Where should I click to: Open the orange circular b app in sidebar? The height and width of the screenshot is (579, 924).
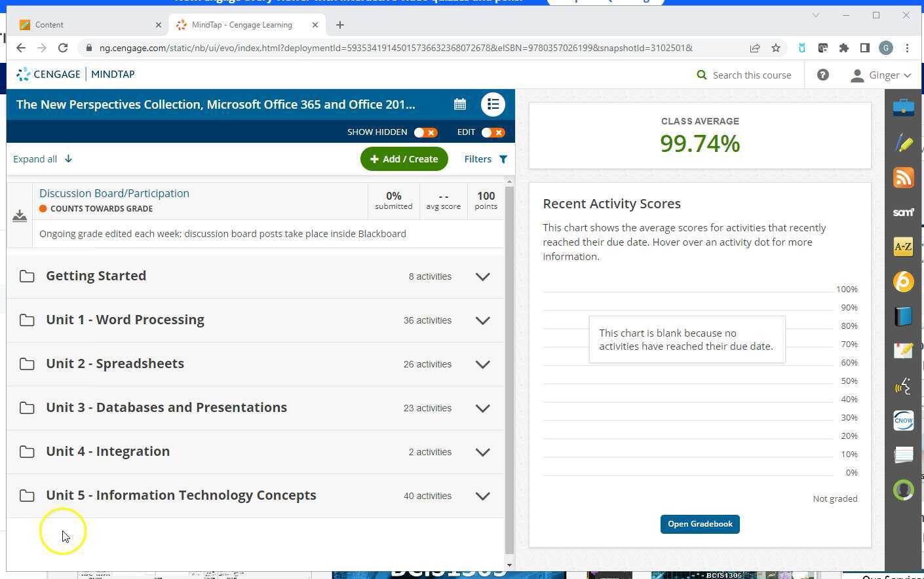903,282
